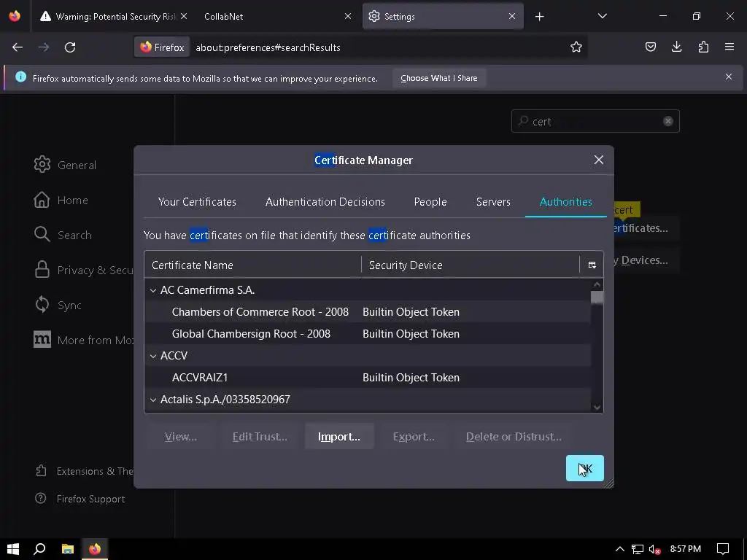Collapse the ACCV group
Image resolution: width=747 pixels, height=560 pixels.
pyautogui.click(x=153, y=356)
